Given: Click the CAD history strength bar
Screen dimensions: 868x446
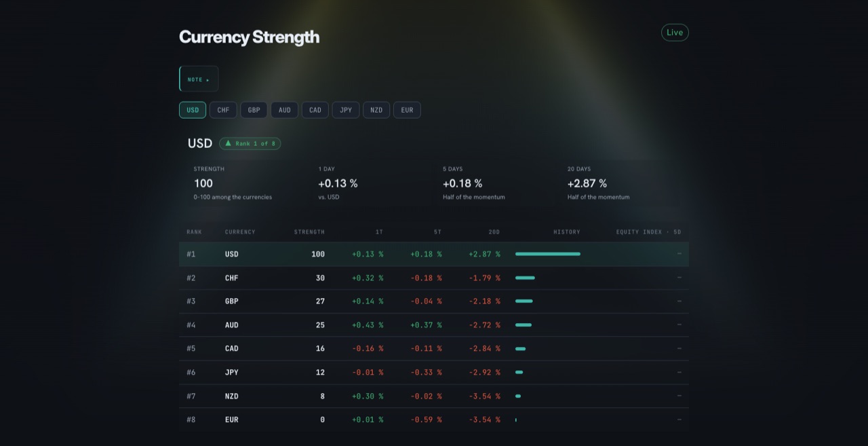Looking at the screenshot, I should click(x=520, y=349).
